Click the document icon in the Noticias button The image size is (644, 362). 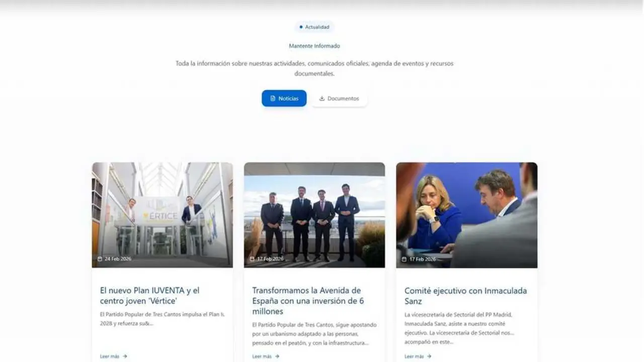point(273,99)
